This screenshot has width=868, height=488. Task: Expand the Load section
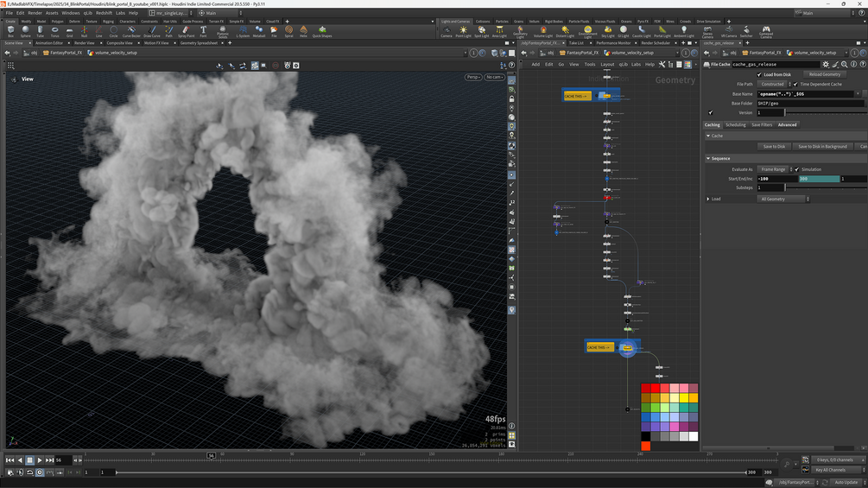click(x=709, y=199)
